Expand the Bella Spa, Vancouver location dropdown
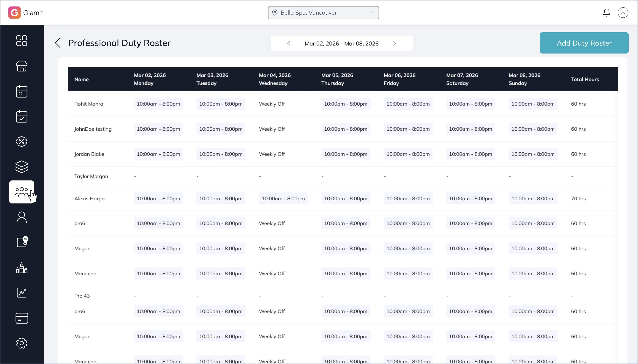Image resolution: width=638 pixels, height=364 pixels. (323, 13)
